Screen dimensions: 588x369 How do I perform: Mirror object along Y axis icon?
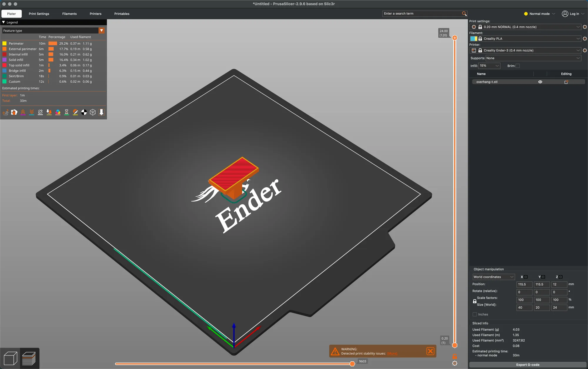click(x=543, y=277)
